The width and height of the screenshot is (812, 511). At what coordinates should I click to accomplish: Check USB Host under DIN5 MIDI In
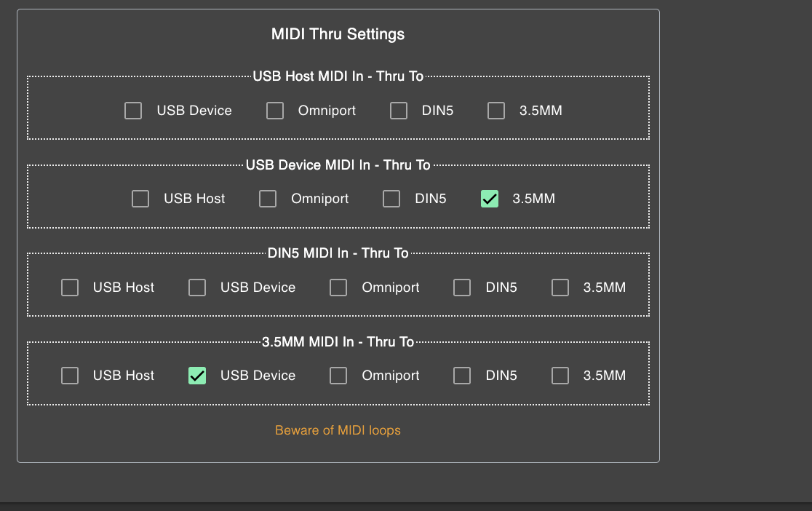pyautogui.click(x=70, y=288)
